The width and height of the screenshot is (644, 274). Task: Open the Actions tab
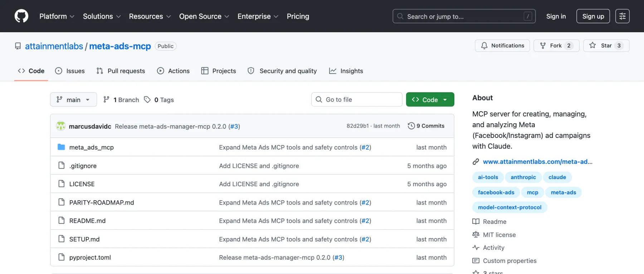tap(173, 71)
